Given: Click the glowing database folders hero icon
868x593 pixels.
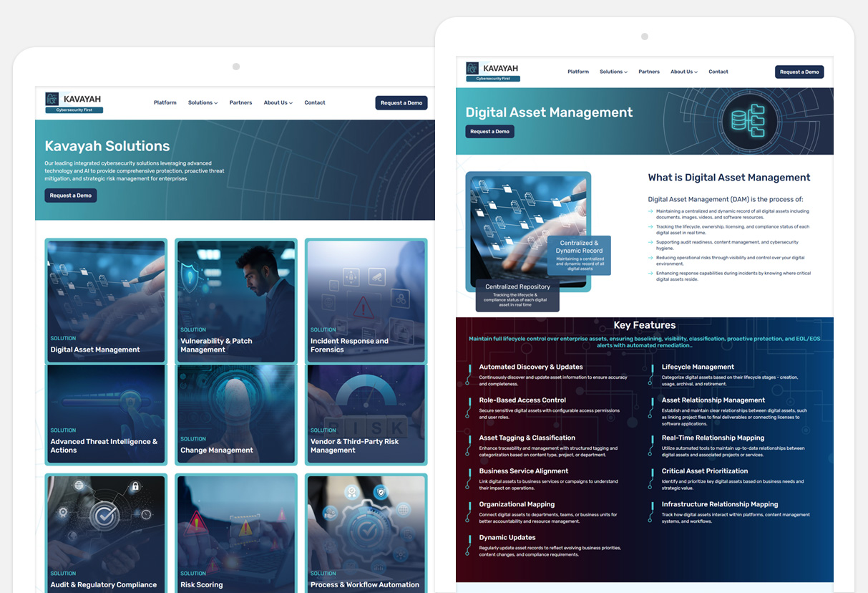Looking at the screenshot, I should point(748,121).
